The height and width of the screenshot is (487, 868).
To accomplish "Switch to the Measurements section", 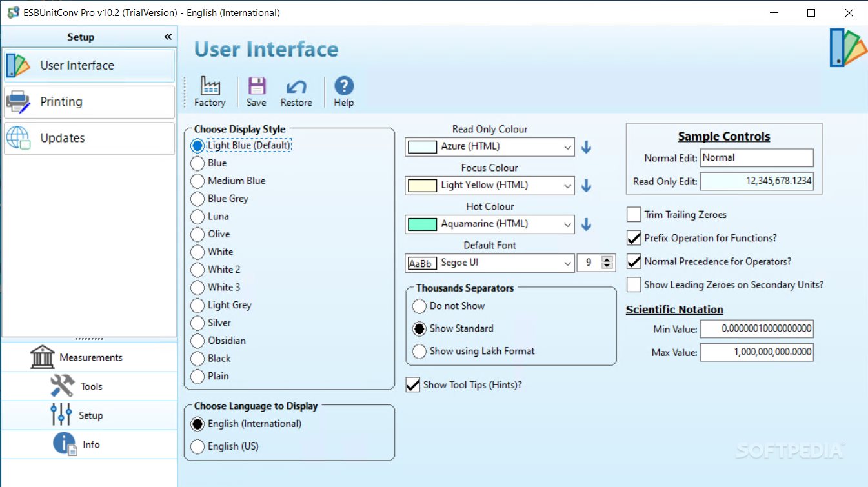I will (x=88, y=357).
